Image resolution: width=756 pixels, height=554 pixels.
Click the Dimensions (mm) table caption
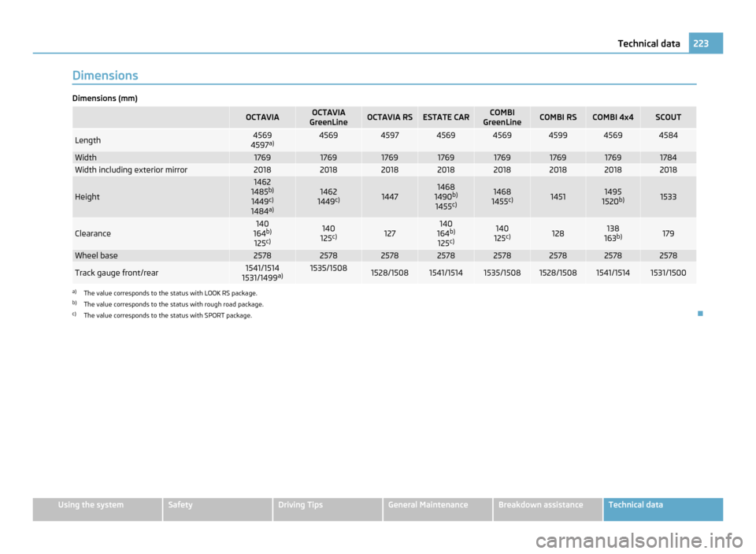point(105,99)
